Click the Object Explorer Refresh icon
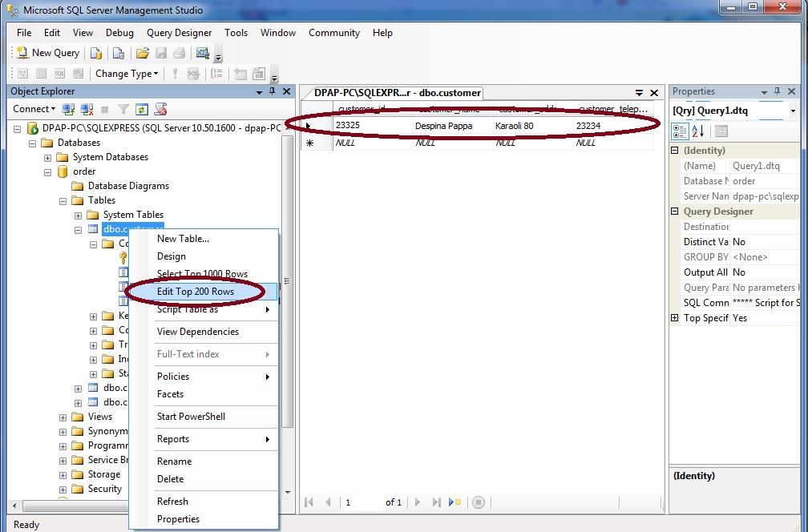This screenshot has height=532, width=808. (x=142, y=109)
